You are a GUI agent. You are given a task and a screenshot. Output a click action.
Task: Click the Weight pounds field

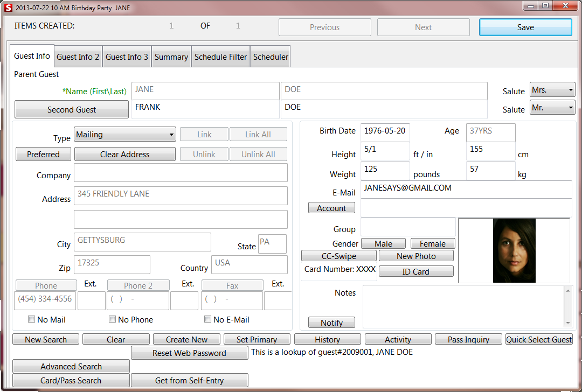(385, 171)
